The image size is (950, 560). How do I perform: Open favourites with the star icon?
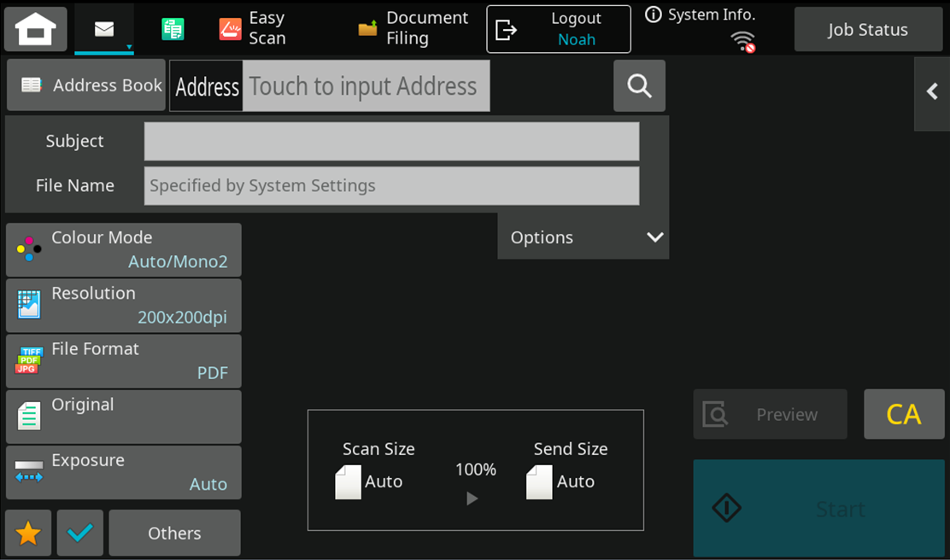(28, 534)
